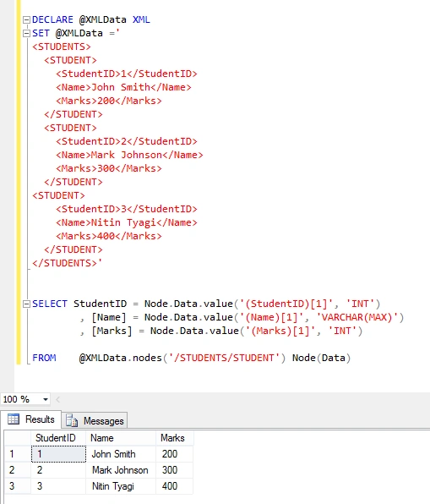Collapse the DECLARE @XMLData statement block

(x=26, y=20)
